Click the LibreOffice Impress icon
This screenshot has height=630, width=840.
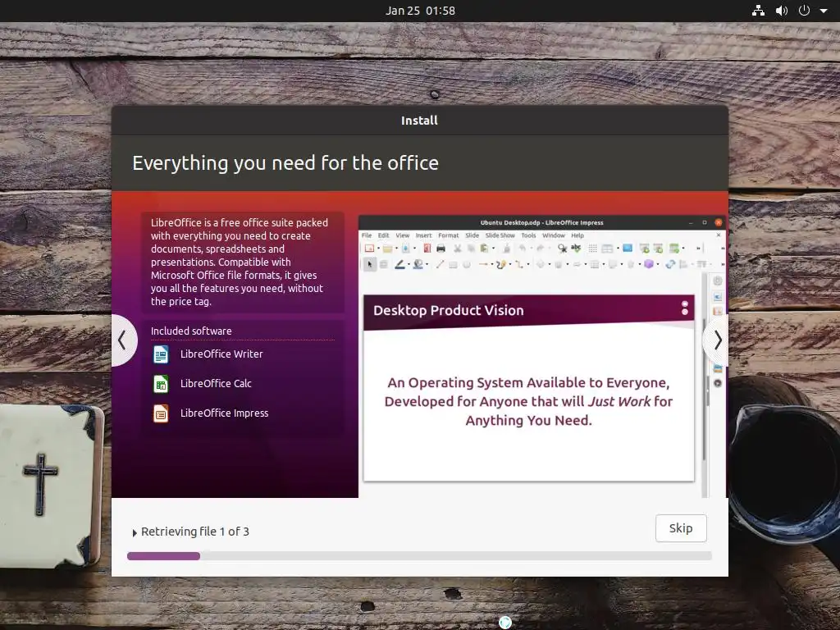coord(161,413)
